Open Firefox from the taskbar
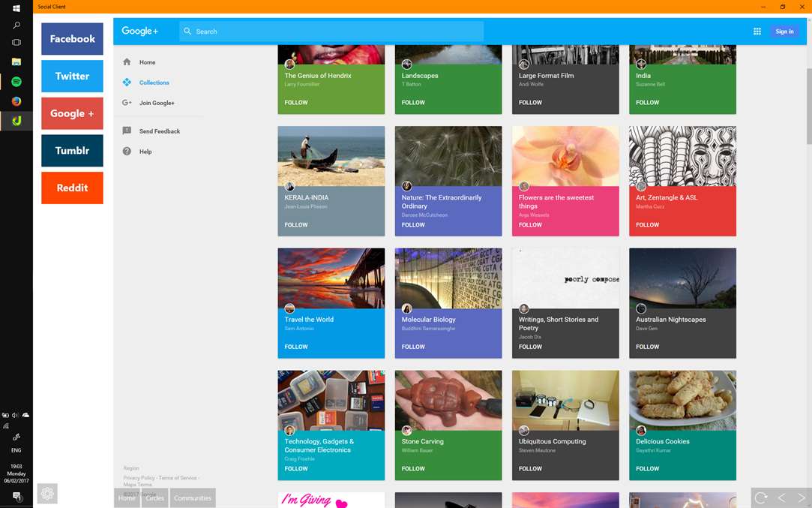 [x=16, y=101]
